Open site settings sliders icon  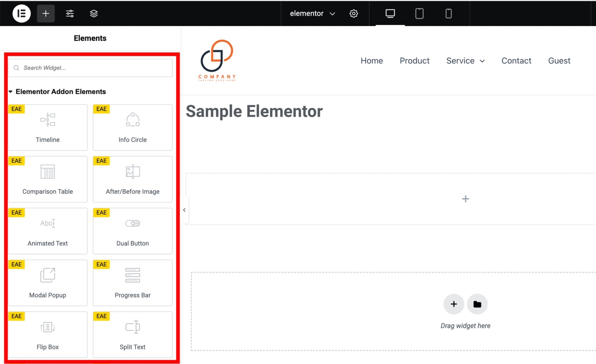point(70,14)
